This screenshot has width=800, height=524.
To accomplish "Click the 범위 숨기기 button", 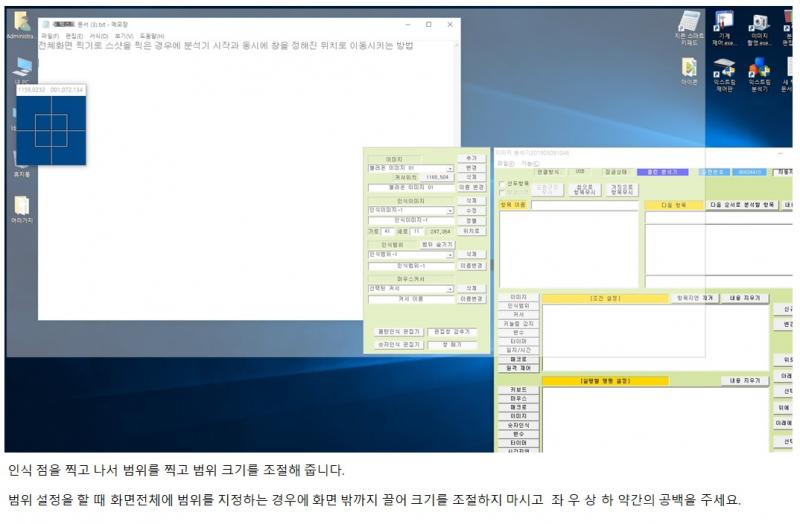I will (x=436, y=244).
